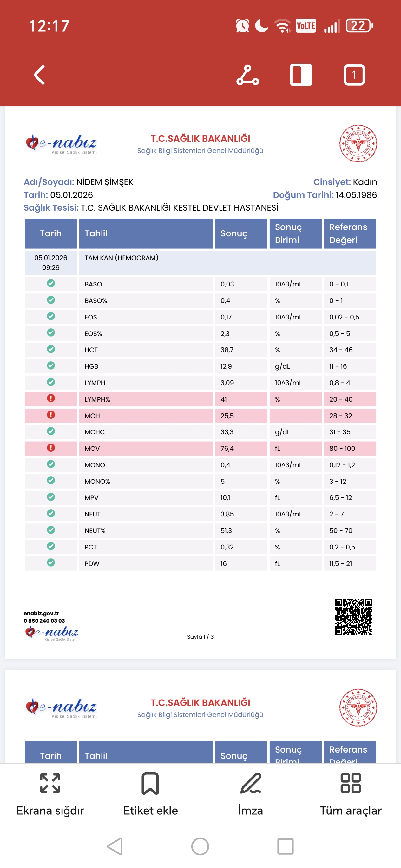Viewport: 401px width, 868px height.
Task: Open the page number indicator showing 1
Action: 354,75
